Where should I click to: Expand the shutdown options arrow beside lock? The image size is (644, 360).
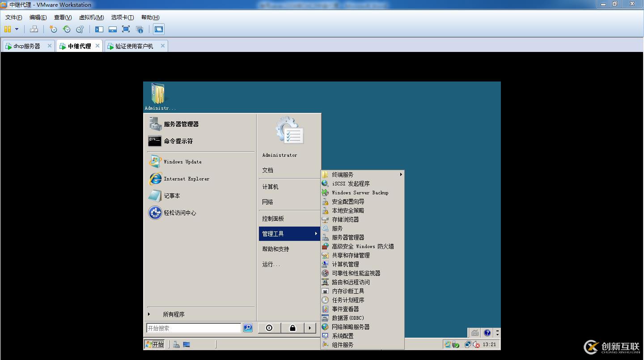[x=310, y=328]
